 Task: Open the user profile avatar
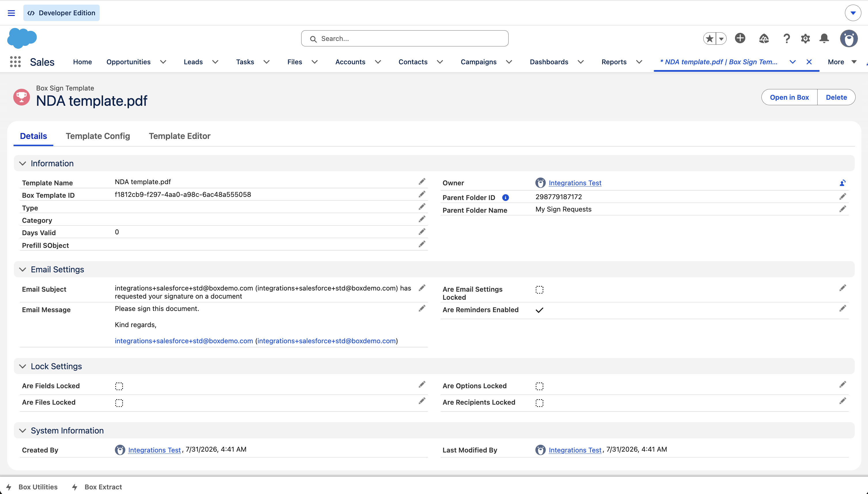(x=849, y=38)
